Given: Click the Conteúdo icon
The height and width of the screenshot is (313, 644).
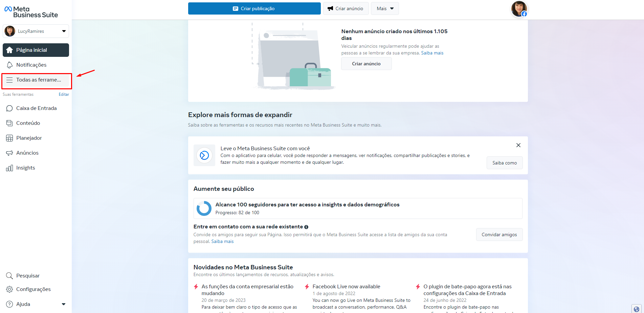Looking at the screenshot, I should point(9,123).
